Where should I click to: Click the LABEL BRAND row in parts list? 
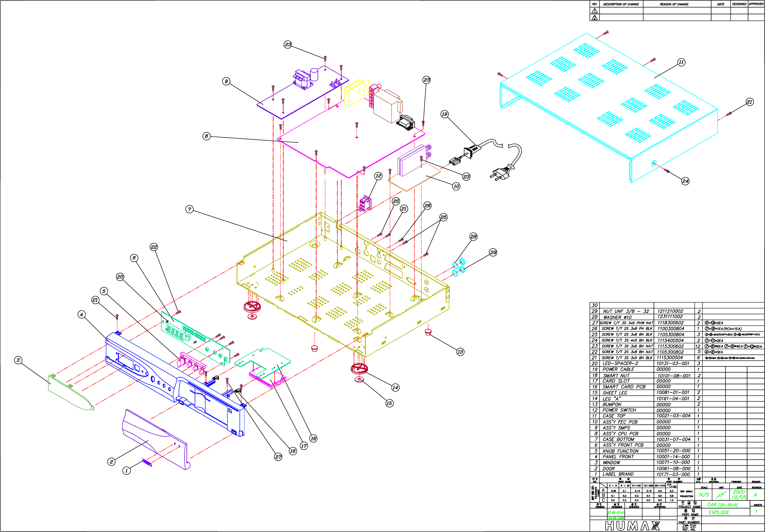618,474
